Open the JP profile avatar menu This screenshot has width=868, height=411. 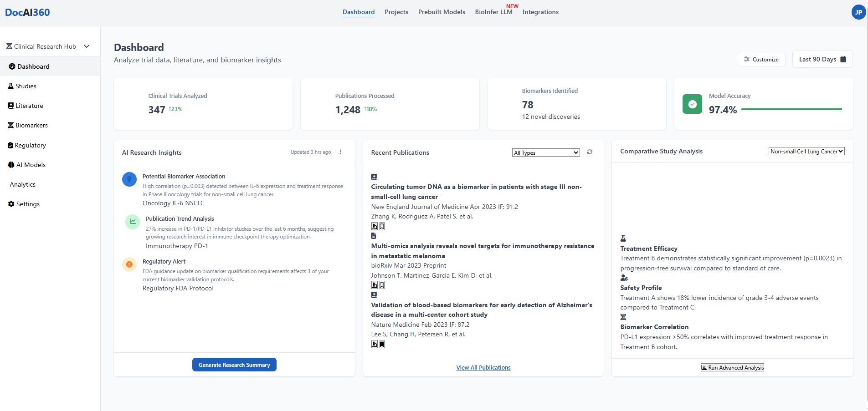(x=858, y=12)
